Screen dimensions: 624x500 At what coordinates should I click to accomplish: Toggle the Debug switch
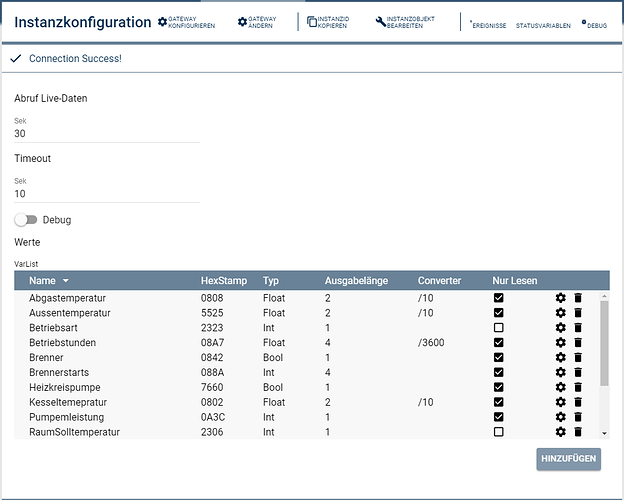click(25, 220)
